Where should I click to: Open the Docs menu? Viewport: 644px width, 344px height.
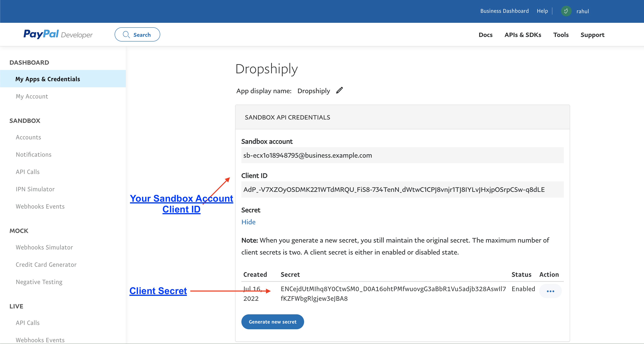[486, 35]
